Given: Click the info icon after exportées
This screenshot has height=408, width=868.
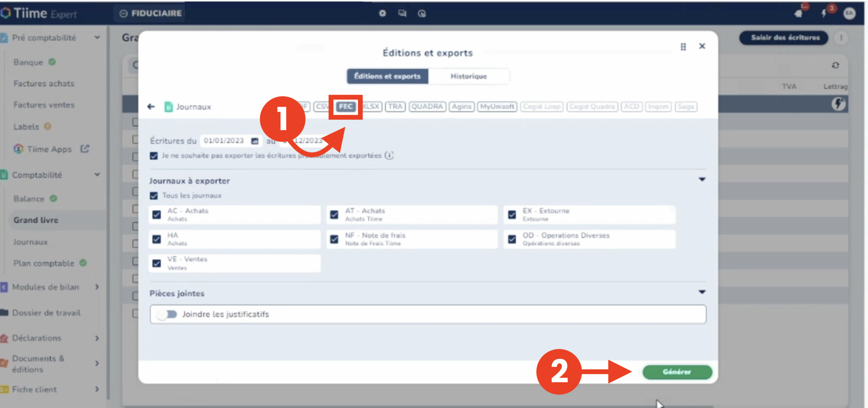Looking at the screenshot, I should pyautogui.click(x=389, y=155).
